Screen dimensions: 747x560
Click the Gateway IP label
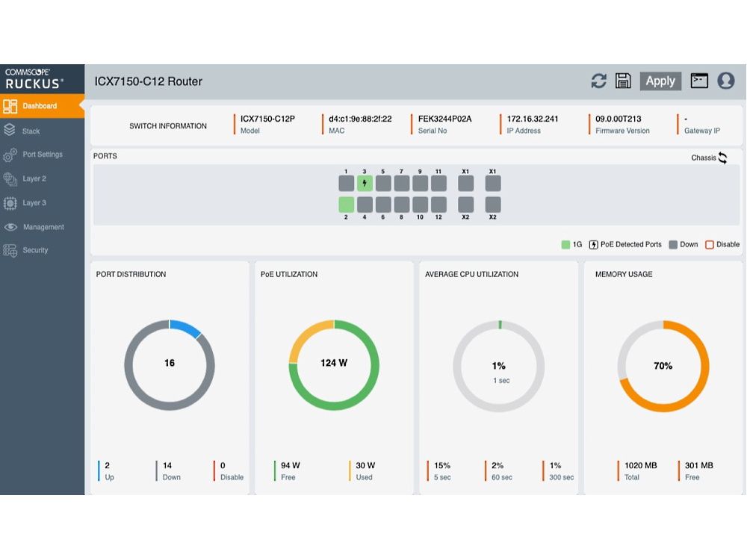tap(702, 131)
